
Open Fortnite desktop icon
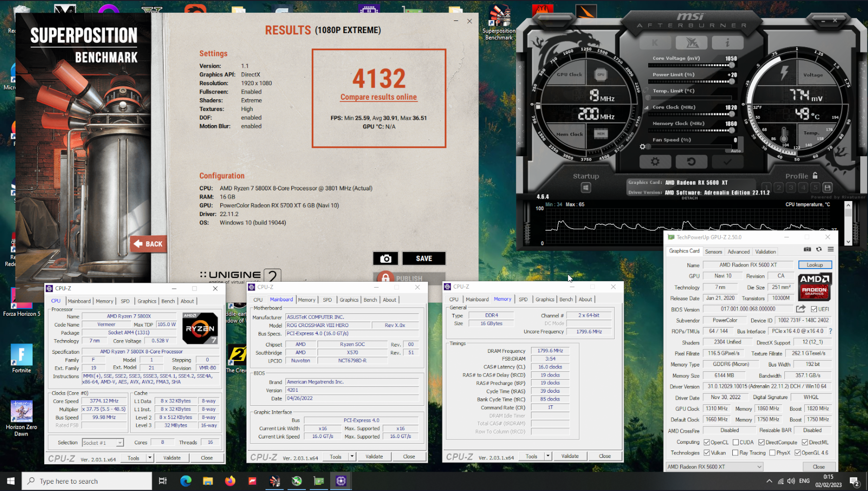click(x=21, y=358)
